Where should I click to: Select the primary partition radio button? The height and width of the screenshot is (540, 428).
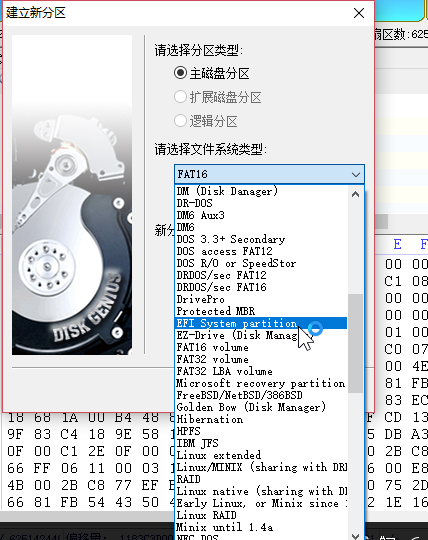[180, 73]
